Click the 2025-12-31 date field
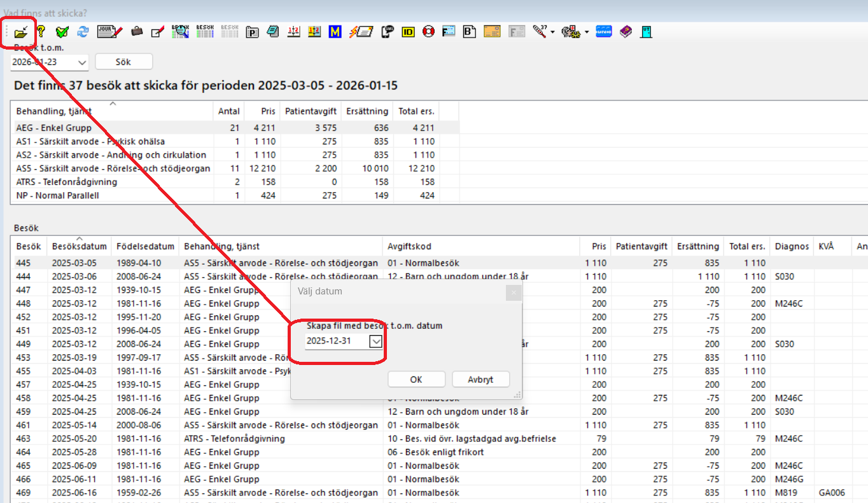Screen dimensions: 868x503 335,341
